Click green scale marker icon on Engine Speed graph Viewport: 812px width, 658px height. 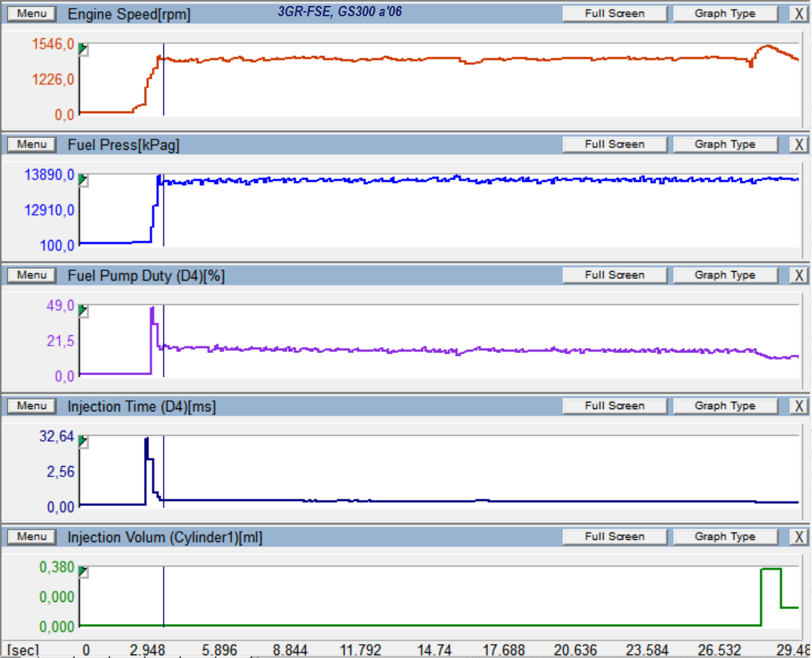tap(83, 49)
